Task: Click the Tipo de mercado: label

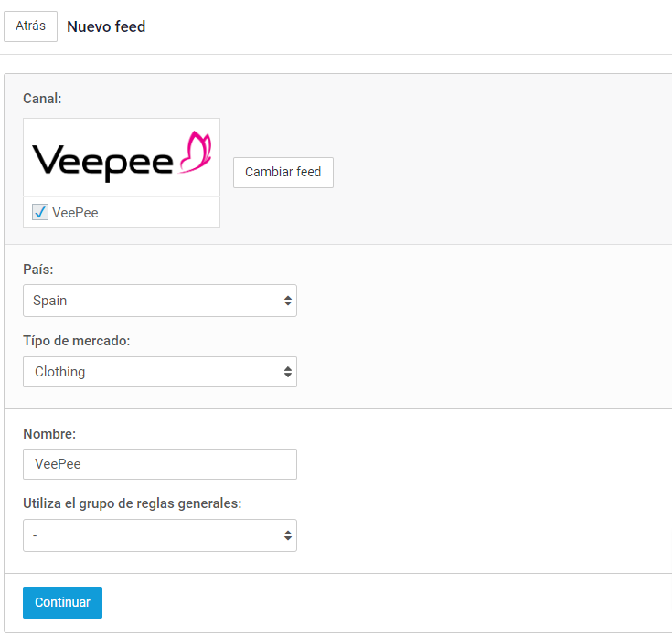Action: click(x=77, y=341)
